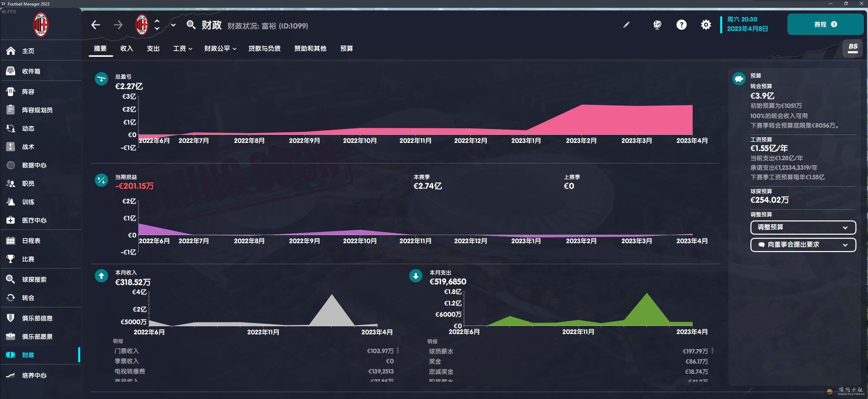Click the 赛程 continue button
868x399 pixels.
(x=825, y=24)
